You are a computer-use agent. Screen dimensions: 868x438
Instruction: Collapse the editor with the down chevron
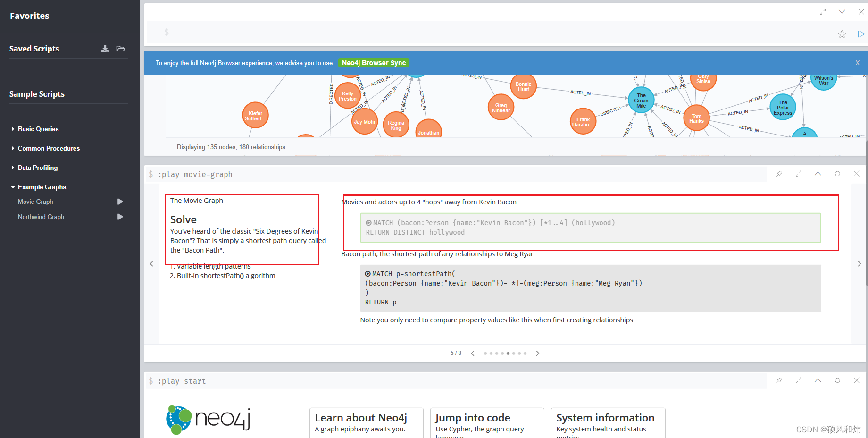(x=842, y=12)
